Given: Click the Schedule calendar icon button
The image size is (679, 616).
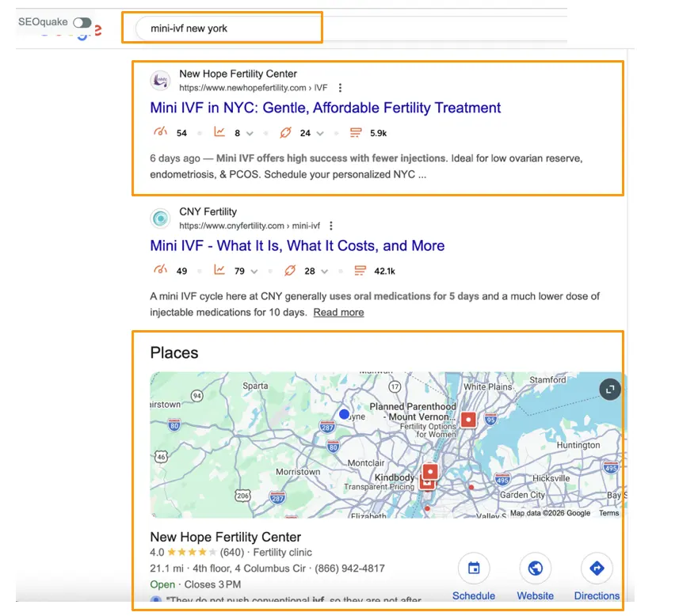Looking at the screenshot, I should coord(474,568).
